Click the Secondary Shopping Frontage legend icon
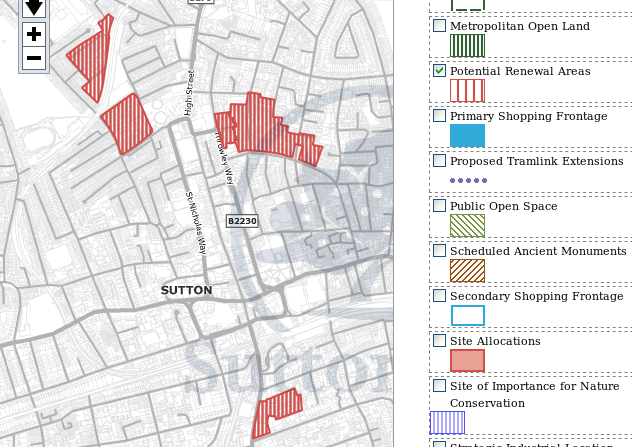632x447 pixels. tap(467, 316)
